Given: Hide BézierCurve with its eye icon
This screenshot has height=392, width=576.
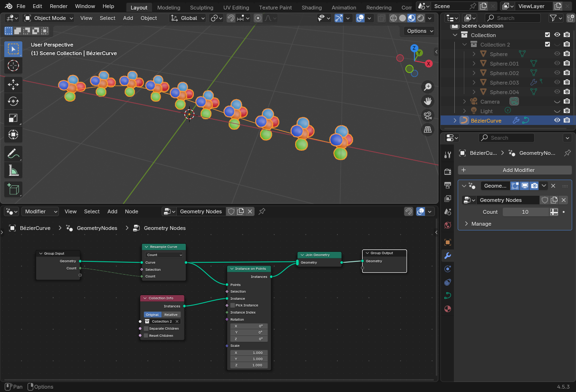Looking at the screenshot, I should [557, 120].
